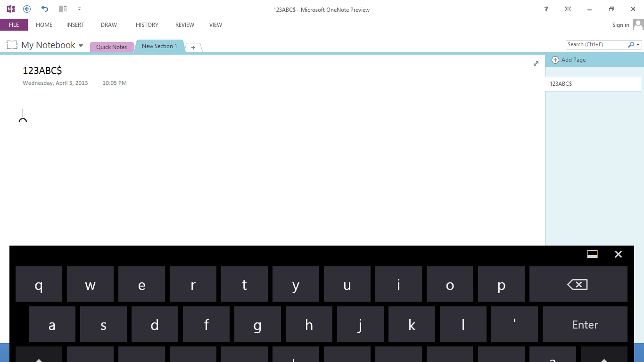The image size is (644, 362).
Task: Close the on-screen keyboard
Action: [x=619, y=254]
